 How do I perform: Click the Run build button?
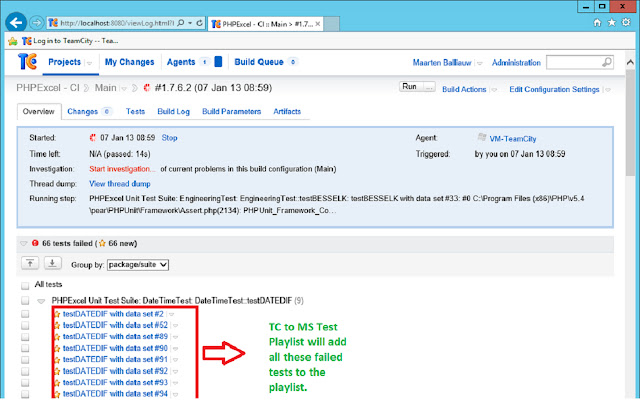[x=411, y=87]
